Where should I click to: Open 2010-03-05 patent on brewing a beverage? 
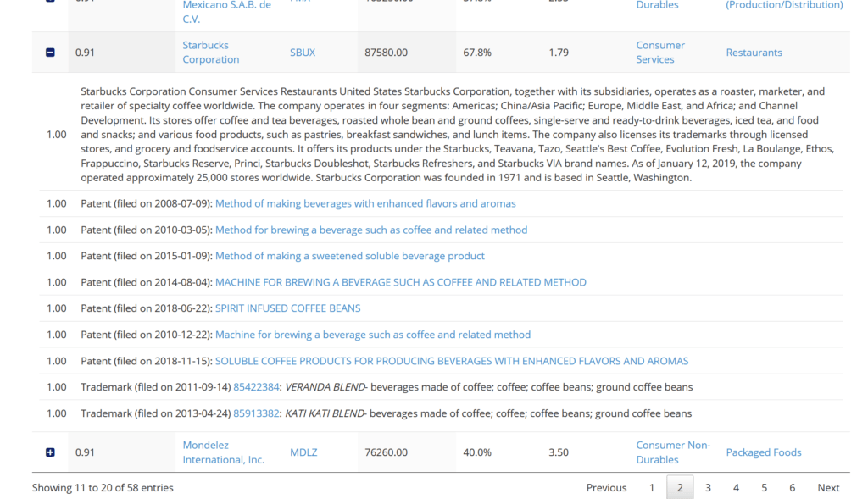(x=371, y=230)
